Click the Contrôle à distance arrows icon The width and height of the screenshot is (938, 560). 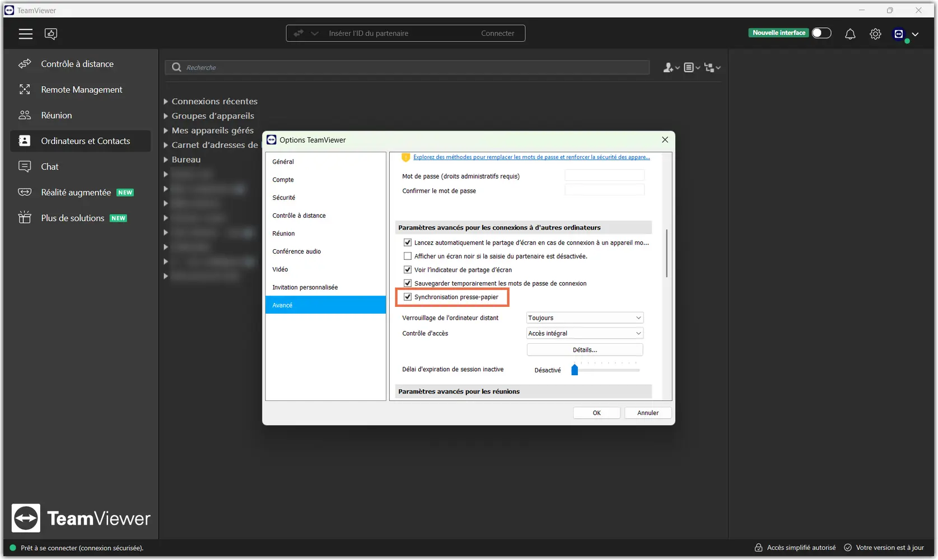[25, 64]
